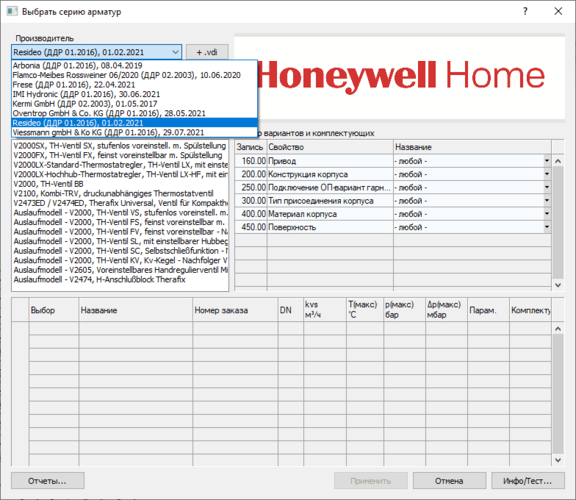Pick Viessmann gmbH & Ko KG option
The width and height of the screenshot is (576, 500).
(134, 132)
